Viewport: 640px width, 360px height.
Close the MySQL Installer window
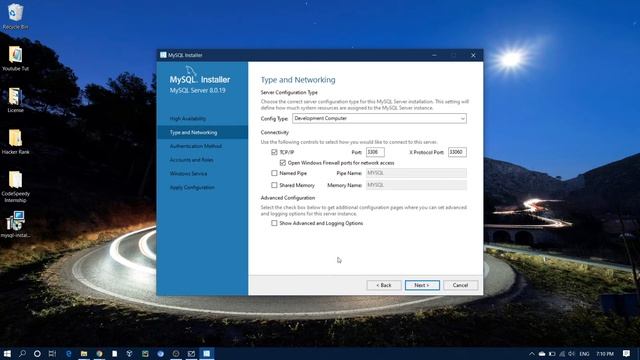(473, 55)
